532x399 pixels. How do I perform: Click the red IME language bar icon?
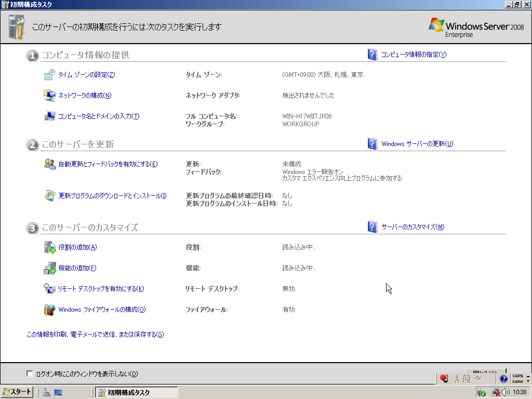(x=444, y=378)
